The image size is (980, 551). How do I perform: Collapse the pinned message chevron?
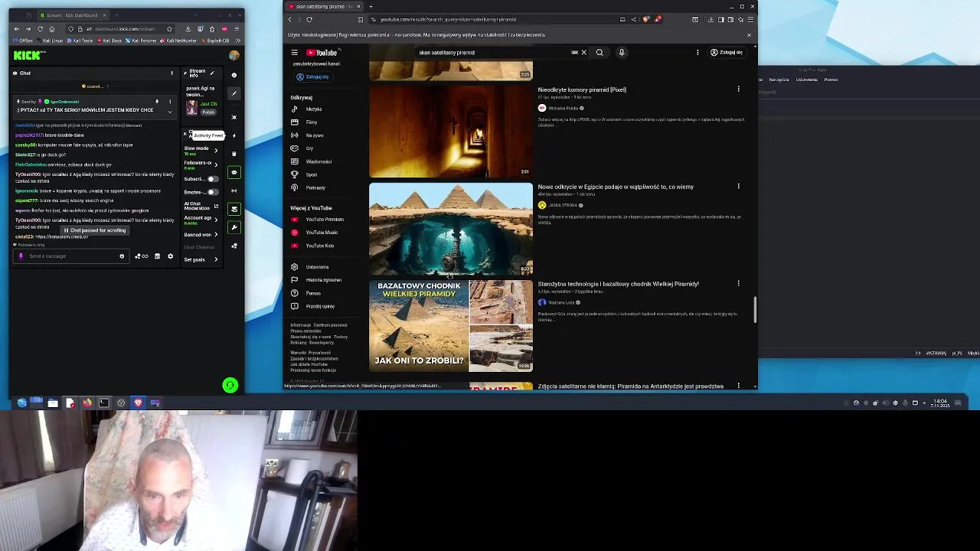170,112
